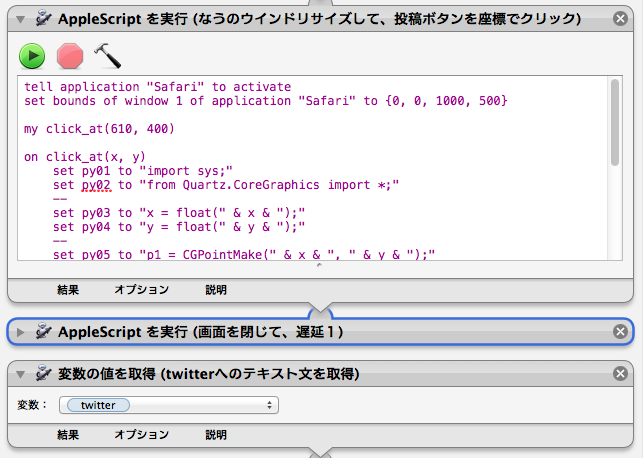Click the 'set py03 to "x = float("' line
This screenshot has height=458, width=643.
179,213
